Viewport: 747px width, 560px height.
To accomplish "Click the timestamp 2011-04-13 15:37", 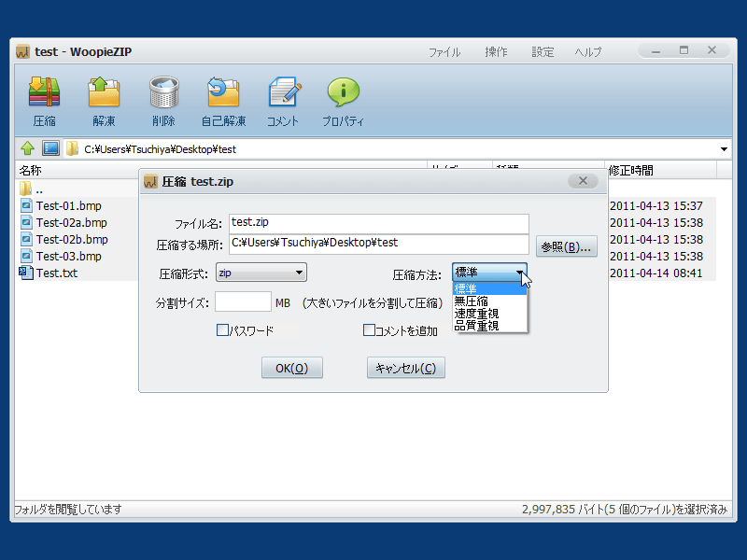I will (656, 205).
